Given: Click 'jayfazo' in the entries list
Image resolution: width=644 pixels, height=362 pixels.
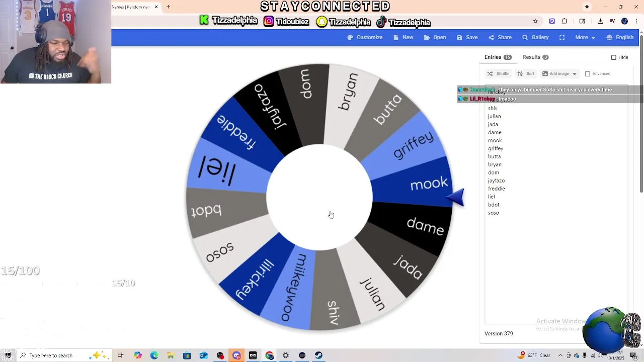Looking at the screenshot, I should click(x=496, y=180).
